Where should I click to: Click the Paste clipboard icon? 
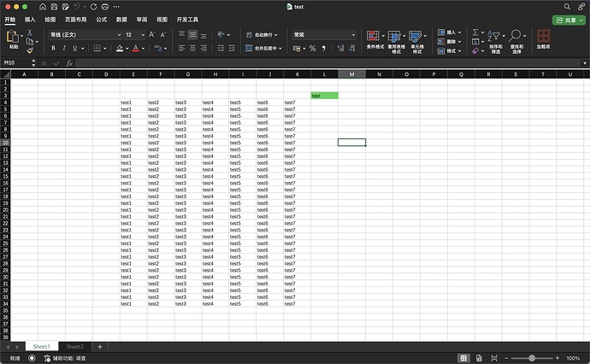tap(13, 37)
